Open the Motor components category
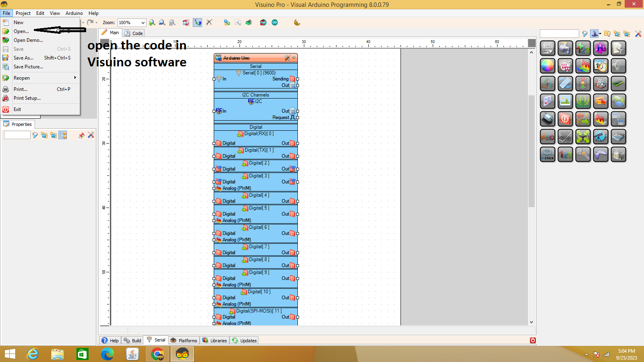The height and width of the screenshot is (362, 644). [x=547, y=119]
